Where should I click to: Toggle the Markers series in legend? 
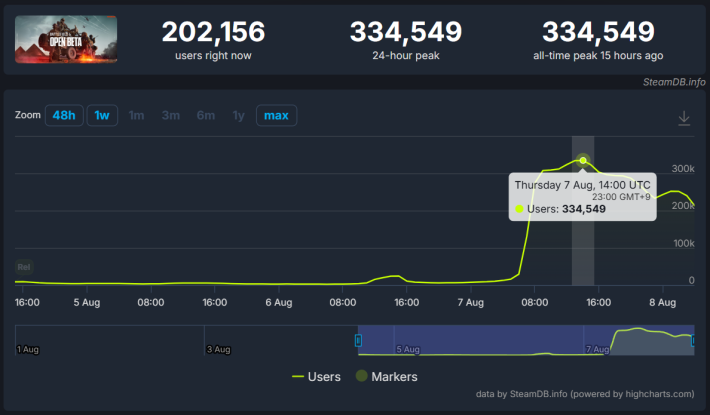tap(383, 377)
